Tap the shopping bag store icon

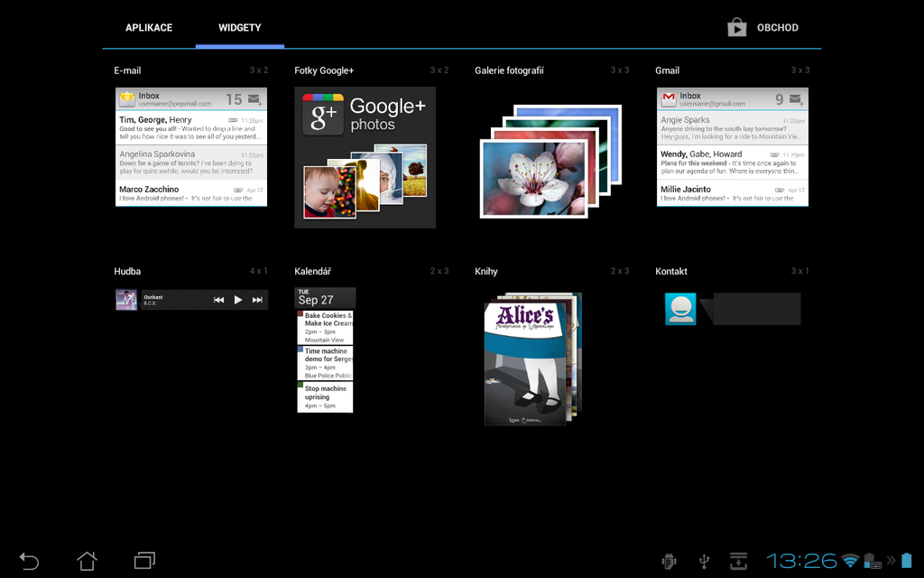[x=735, y=27]
